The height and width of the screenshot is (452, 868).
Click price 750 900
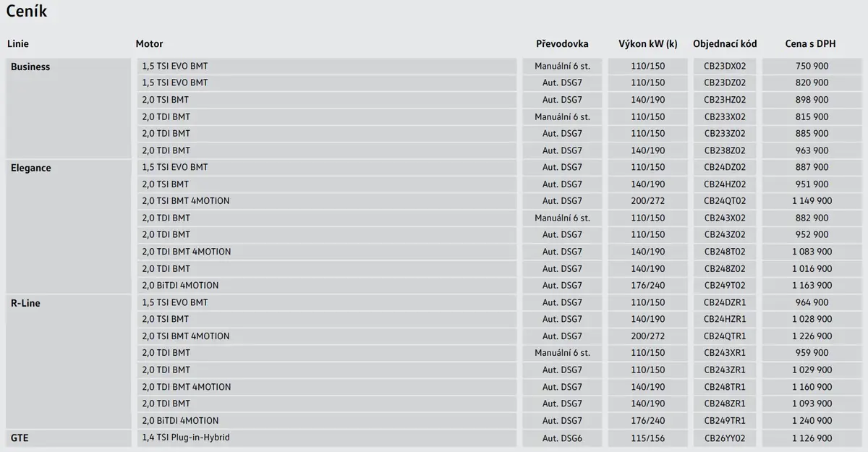812,66
